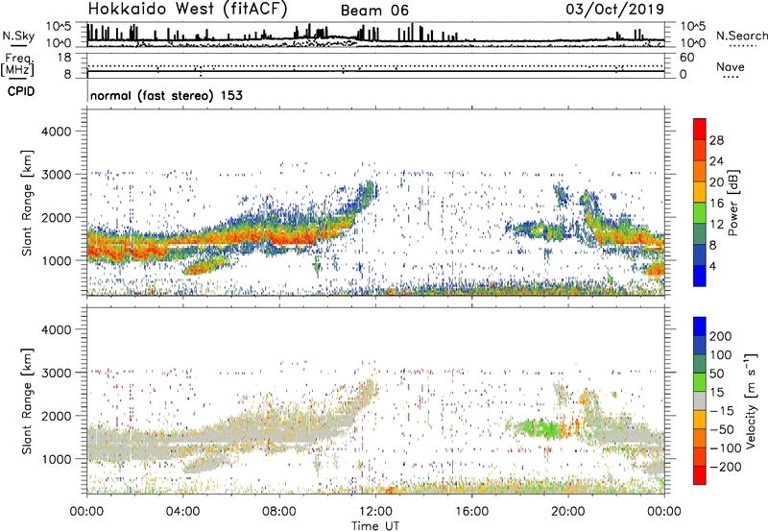Click the 'Power [dB]' color bar label
Image resolution: width=768 pixels, height=532 pixels.
click(x=732, y=203)
